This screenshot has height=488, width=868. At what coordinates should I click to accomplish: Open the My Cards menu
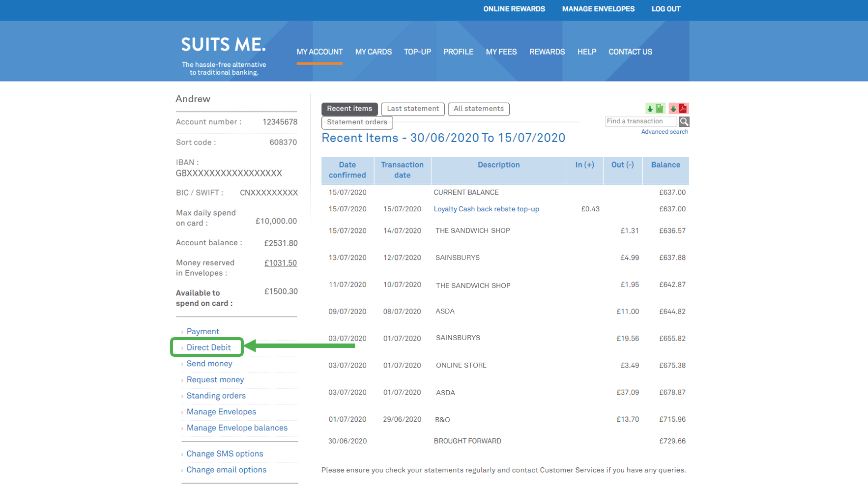point(373,52)
